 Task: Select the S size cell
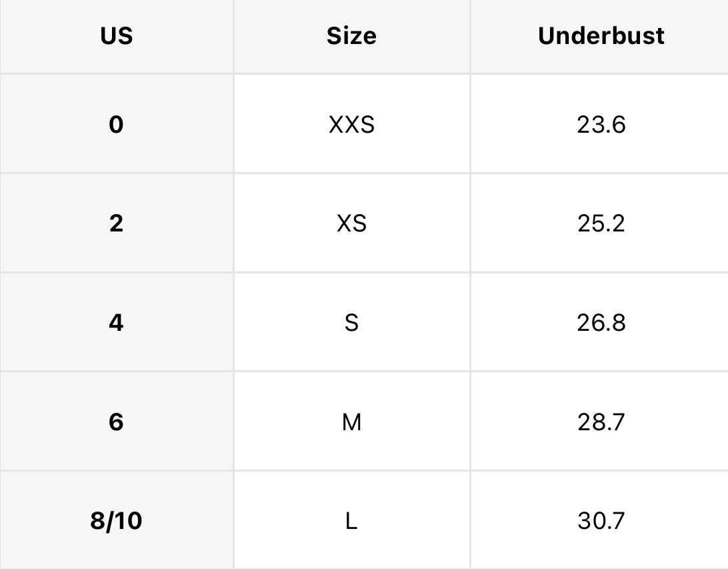tap(351, 322)
